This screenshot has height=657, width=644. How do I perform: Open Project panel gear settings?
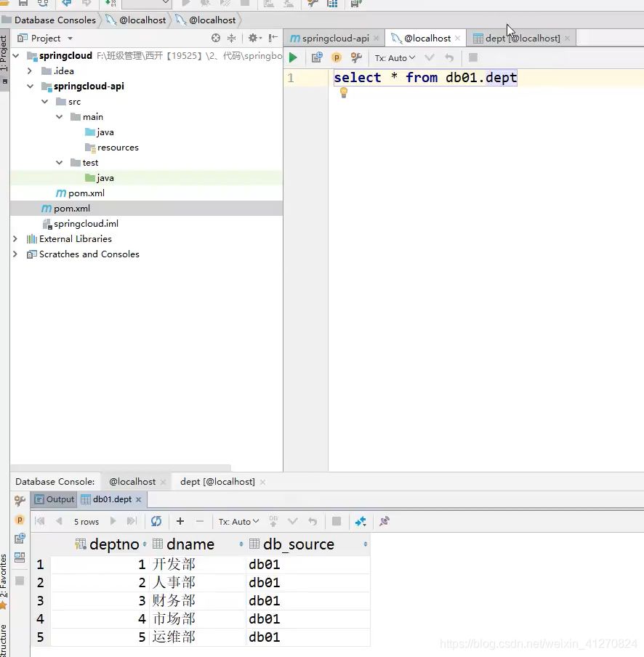coord(254,38)
